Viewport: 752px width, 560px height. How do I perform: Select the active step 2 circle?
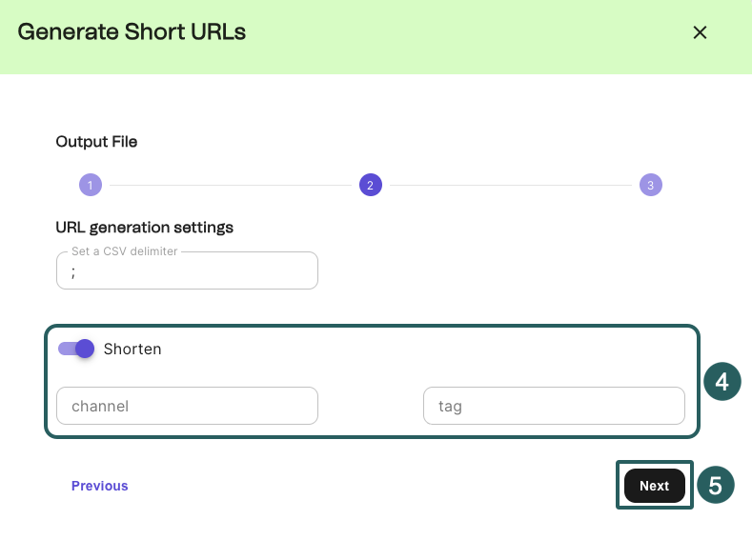[x=370, y=185]
